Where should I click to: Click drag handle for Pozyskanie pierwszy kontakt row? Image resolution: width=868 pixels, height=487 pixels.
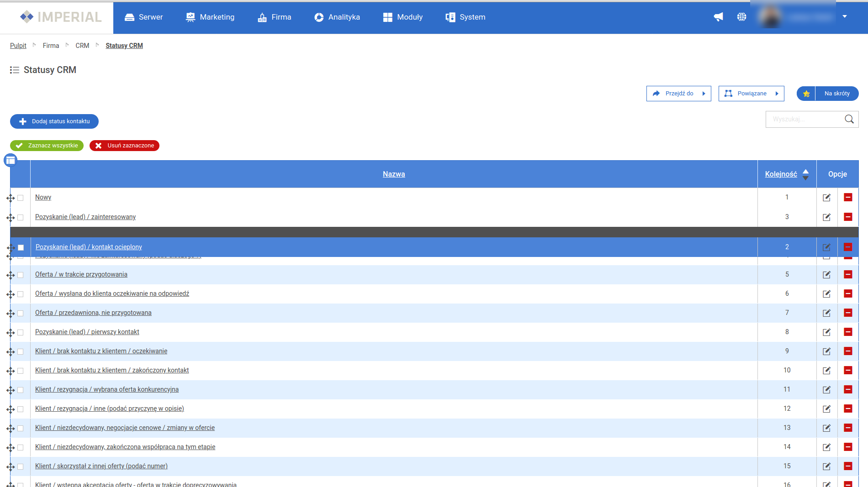(11, 333)
